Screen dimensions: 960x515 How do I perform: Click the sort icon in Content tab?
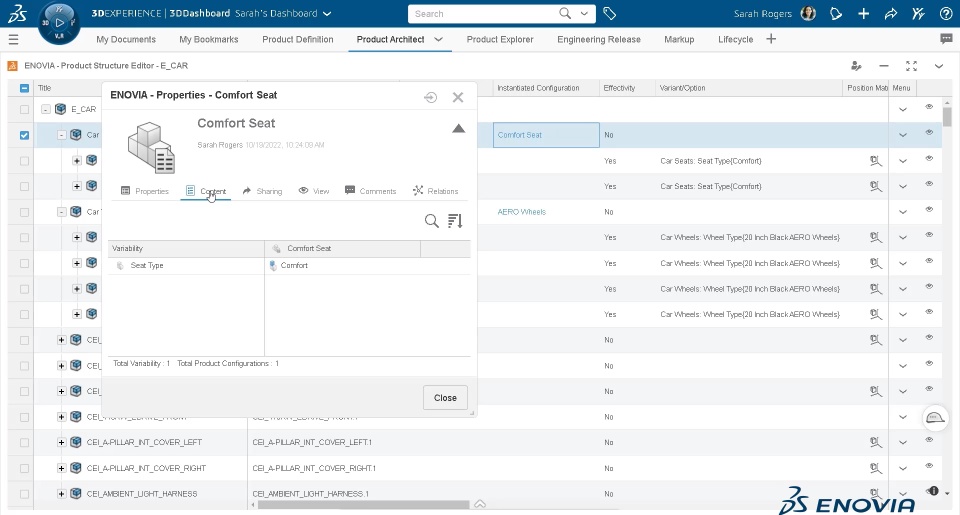click(455, 221)
